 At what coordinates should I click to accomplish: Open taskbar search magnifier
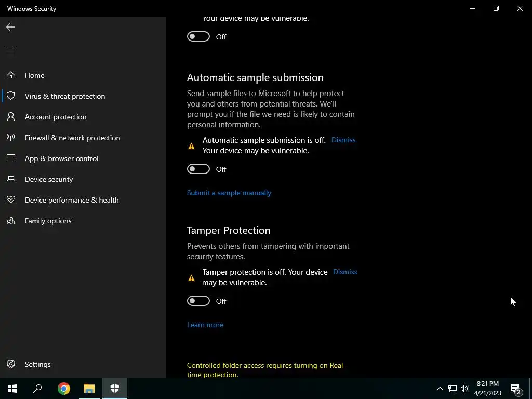pos(37,389)
